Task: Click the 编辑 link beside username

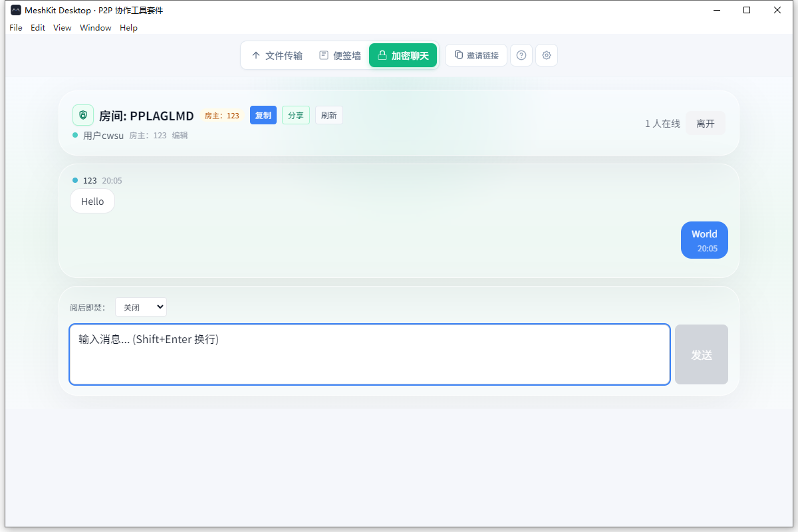Action: click(180, 136)
